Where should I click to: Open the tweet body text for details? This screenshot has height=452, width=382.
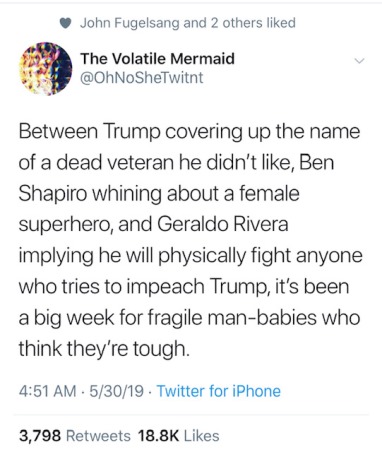coord(190,240)
